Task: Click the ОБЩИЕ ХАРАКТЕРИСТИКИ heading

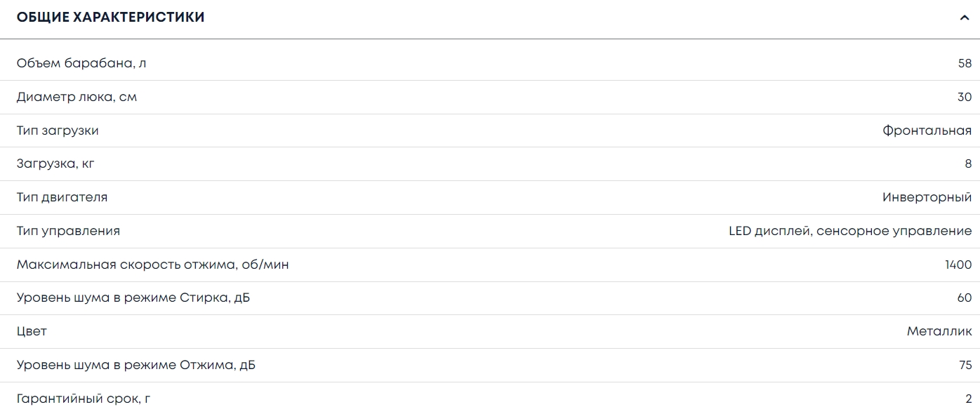Action: click(x=110, y=18)
